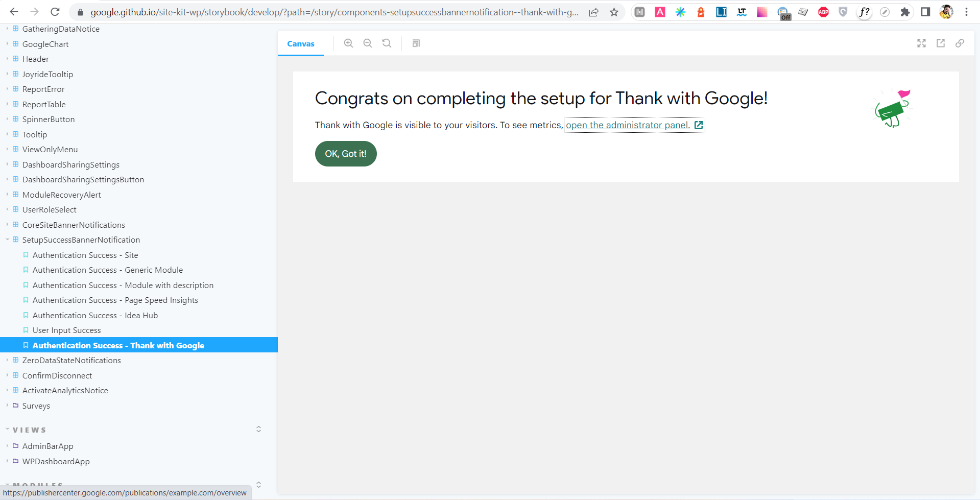Expand all items in VIEWS section

[258, 429]
